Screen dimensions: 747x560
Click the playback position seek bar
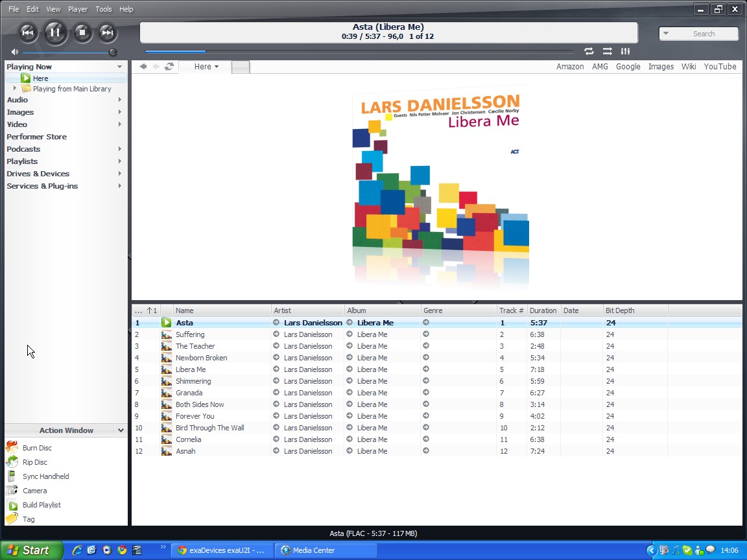tap(358, 51)
